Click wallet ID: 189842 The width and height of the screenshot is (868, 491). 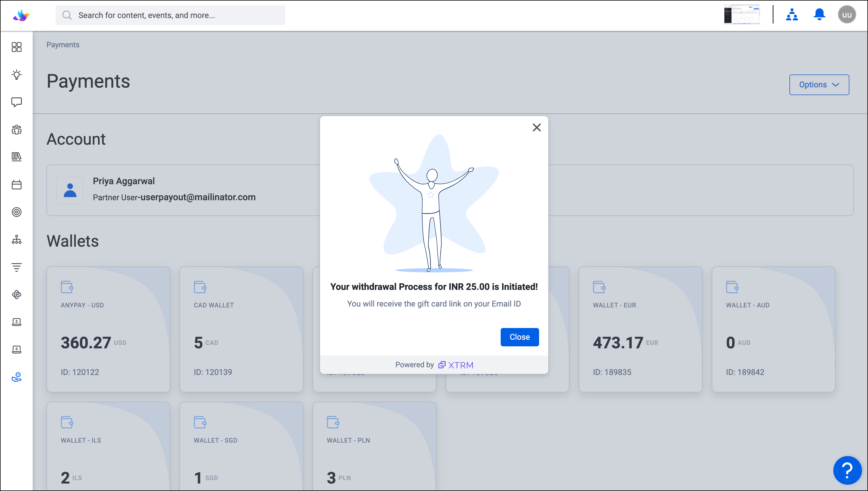pyautogui.click(x=745, y=372)
